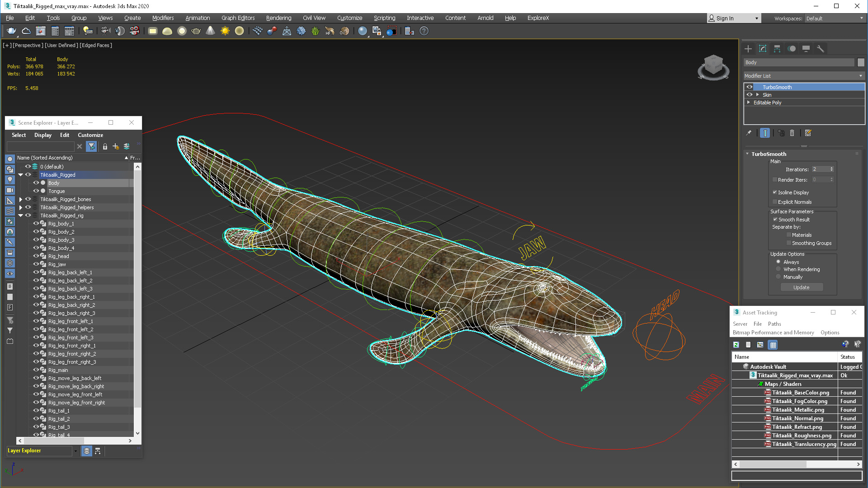Viewport: 868px width, 488px height.
Task: Toggle the Isoline Display checkbox
Action: coord(775,192)
